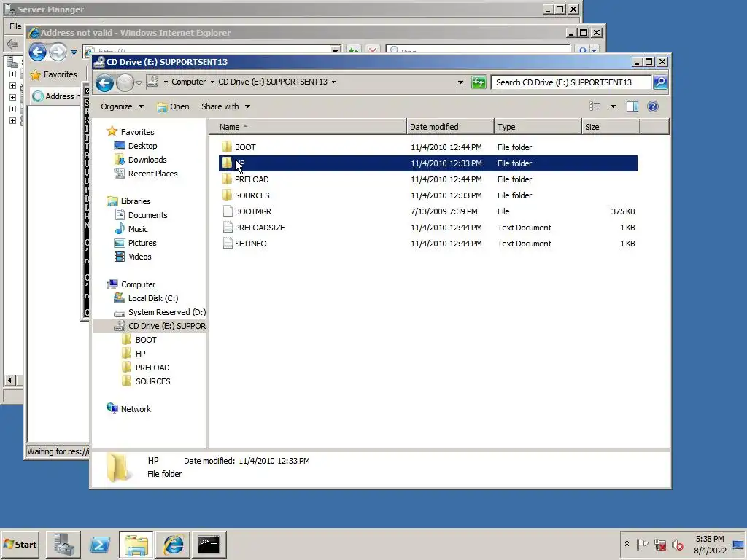Sort by the Type column header

[538, 127]
